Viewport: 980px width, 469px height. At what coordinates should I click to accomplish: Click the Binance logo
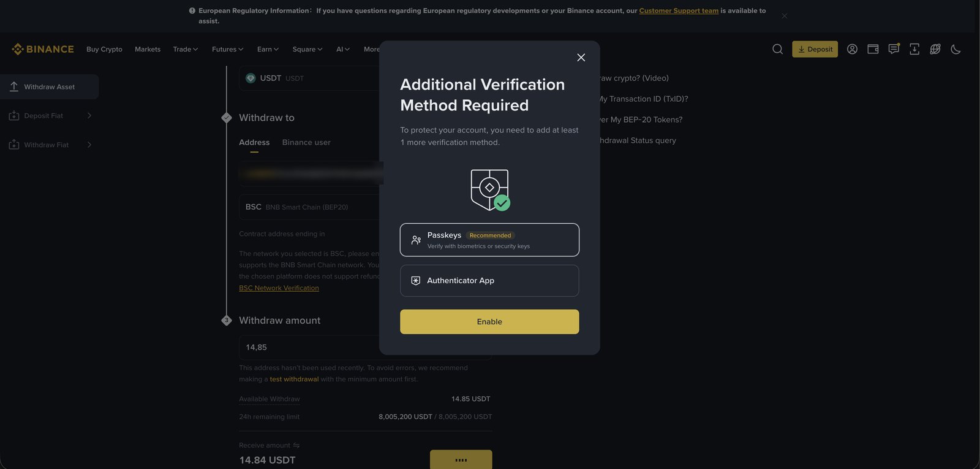tap(43, 49)
